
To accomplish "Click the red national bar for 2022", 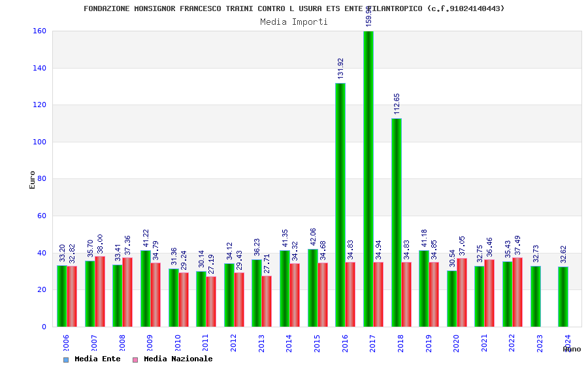I will 517,292.
